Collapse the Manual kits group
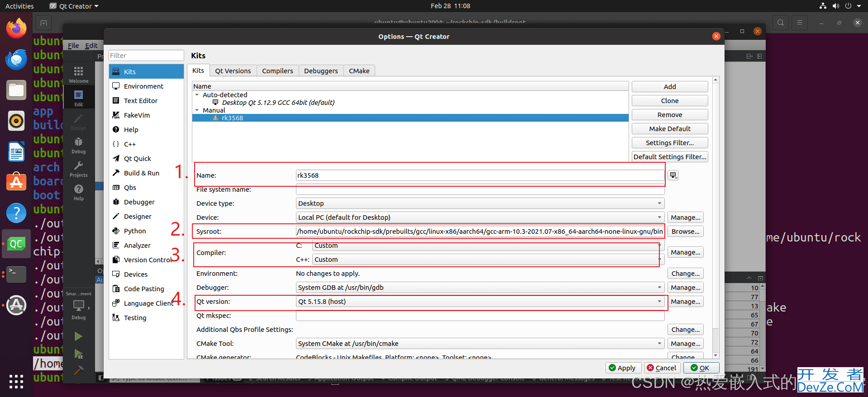 click(197, 110)
